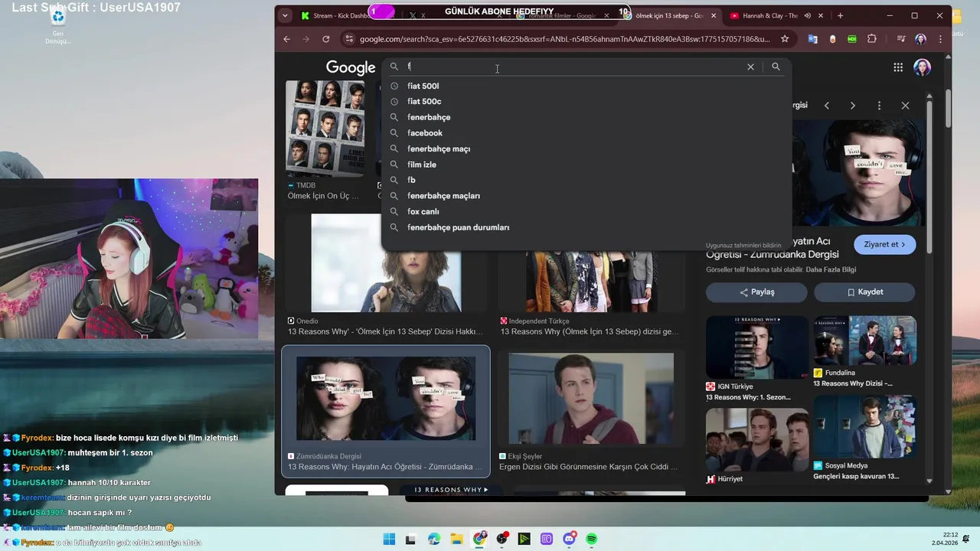Open Microsoft Edge from taskbar
Image resolution: width=980 pixels, height=551 pixels.
click(433, 539)
